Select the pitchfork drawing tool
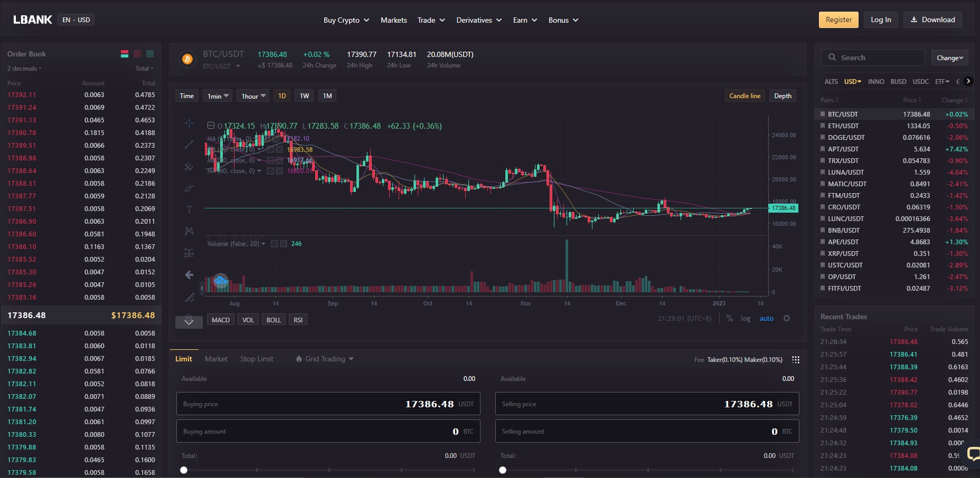 coord(189,166)
